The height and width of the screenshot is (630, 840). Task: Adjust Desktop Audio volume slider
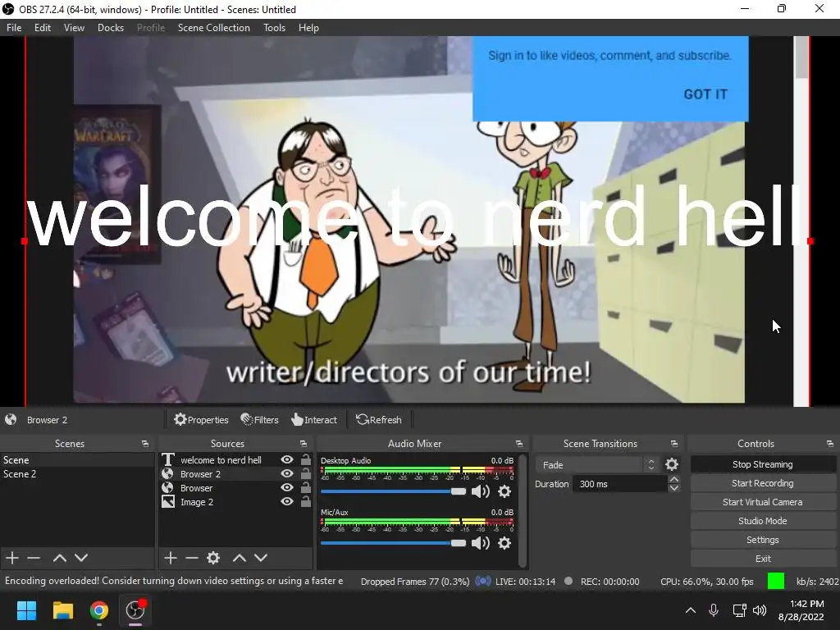pyautogui.click(x=394, y=491)
